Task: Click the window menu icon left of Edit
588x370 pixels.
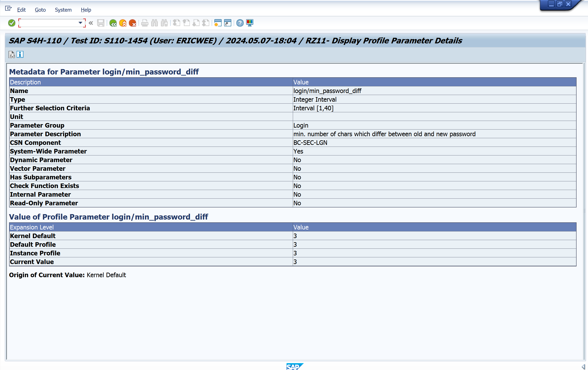Action: coord(8,9)
